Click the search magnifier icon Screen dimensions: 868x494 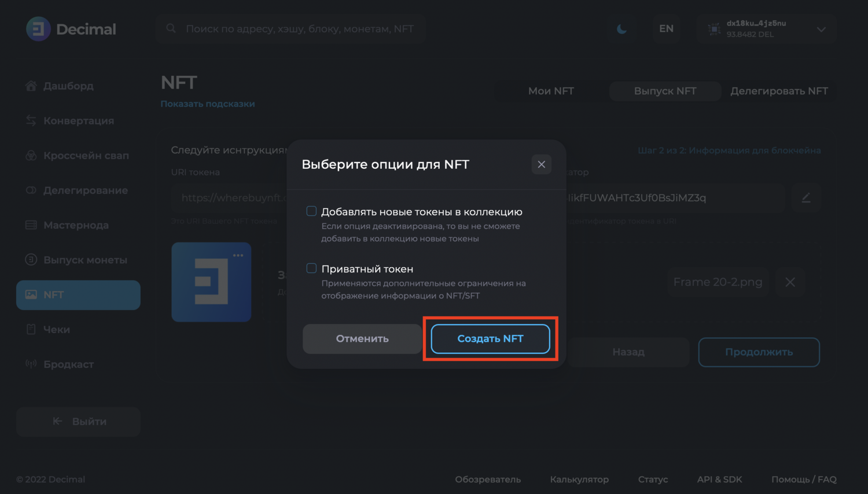point(171,28)
